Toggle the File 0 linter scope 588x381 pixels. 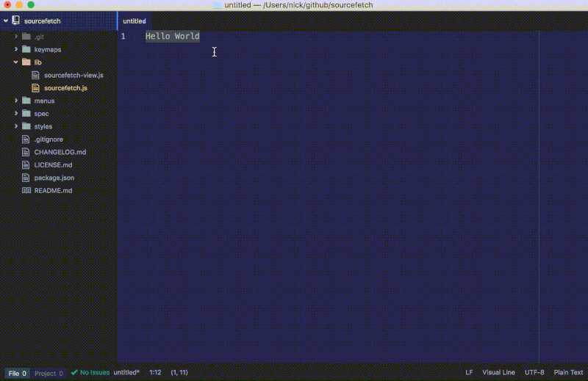tap(18, 373)
